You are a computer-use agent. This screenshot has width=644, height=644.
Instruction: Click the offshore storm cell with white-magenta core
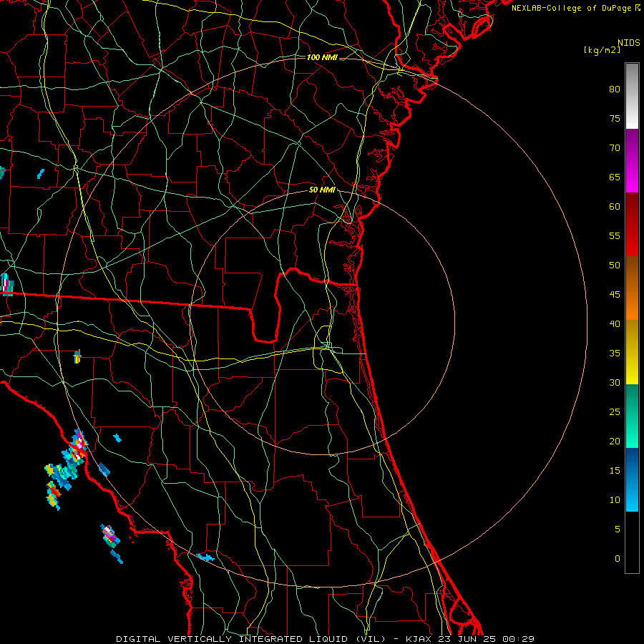click(110, 535)
